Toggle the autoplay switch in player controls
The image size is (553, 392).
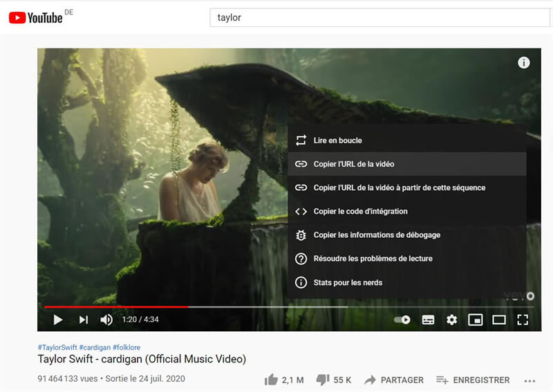tap(402, 319)
